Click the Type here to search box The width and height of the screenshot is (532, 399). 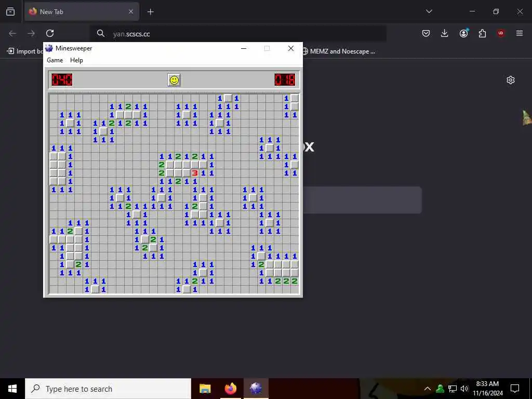(108, 389)
